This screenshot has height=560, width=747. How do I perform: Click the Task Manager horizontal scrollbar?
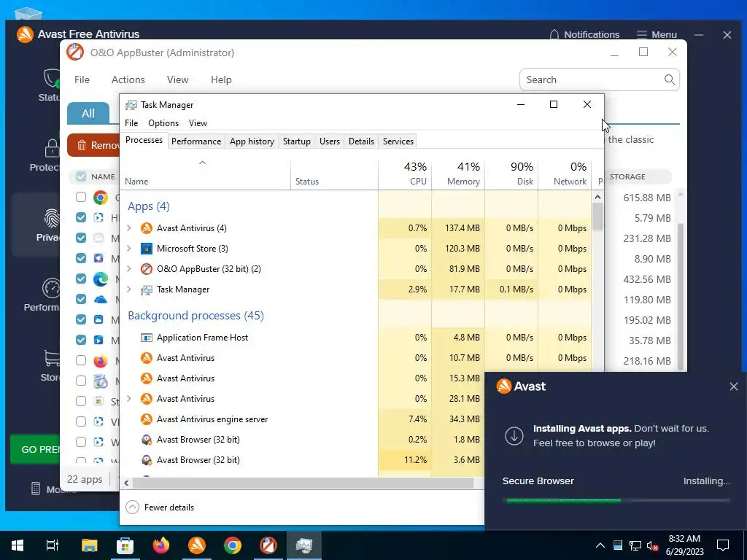[x=303, y=483]
